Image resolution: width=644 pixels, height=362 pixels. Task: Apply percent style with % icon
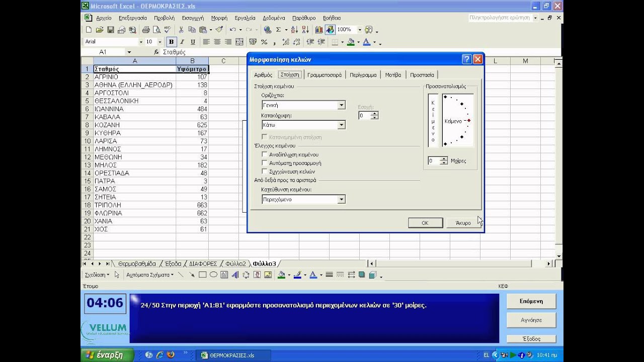pyautogui.click(x=264, y=42)
